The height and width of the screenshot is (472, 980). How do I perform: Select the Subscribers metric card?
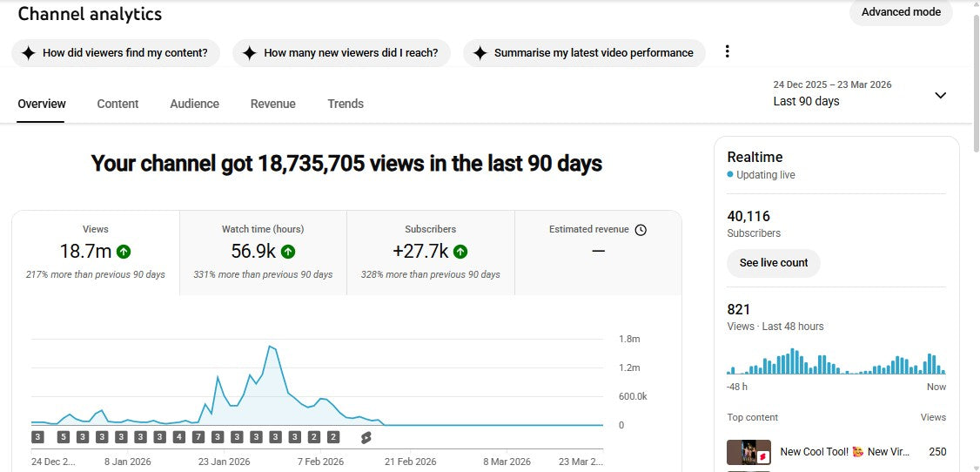click(x=431, y=253)
